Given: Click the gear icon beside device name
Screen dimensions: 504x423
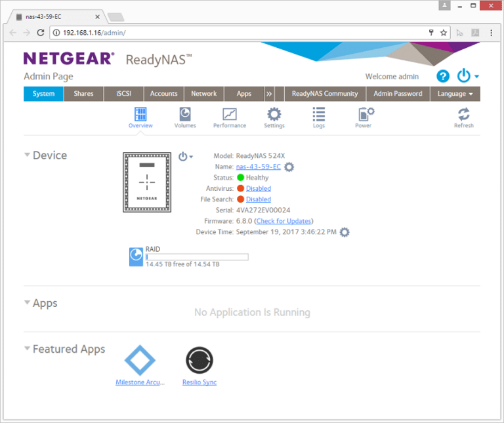Looking at the screenshot, I should click(289, 167).
